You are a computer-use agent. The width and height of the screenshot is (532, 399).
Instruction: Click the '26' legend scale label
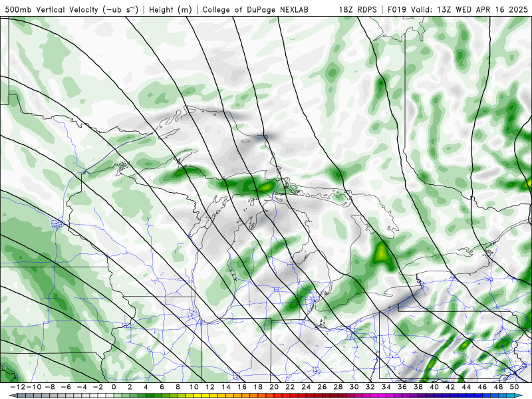pyautogui.click(x=322, y=387)
